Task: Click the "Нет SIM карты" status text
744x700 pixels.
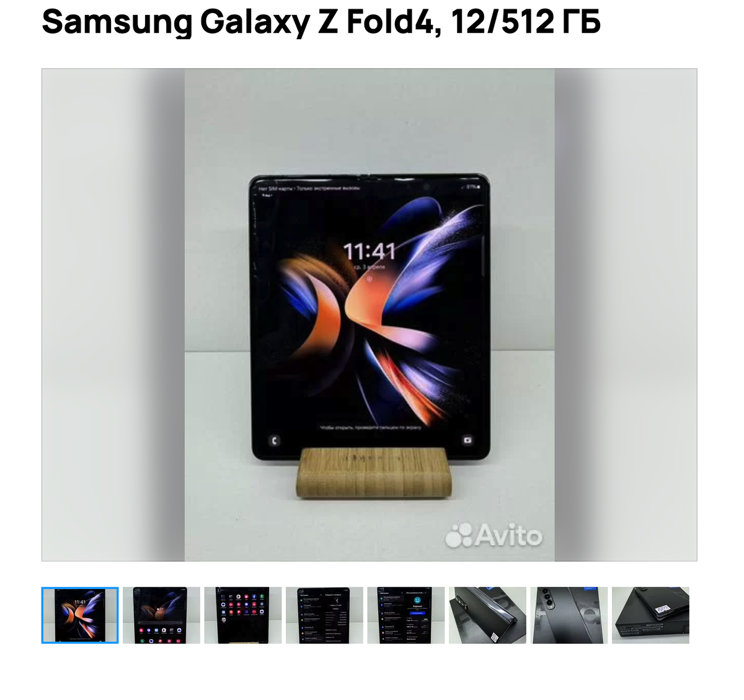Action: 275,187
